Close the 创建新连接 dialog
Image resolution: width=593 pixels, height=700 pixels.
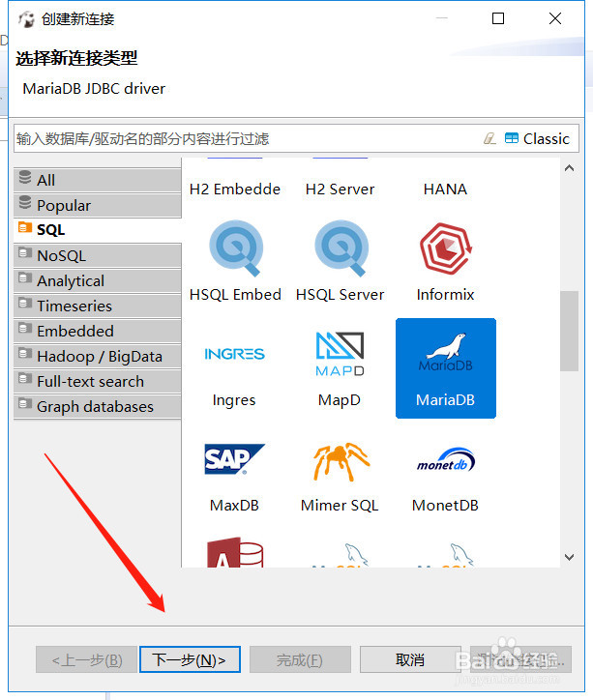tap(555, 18)
